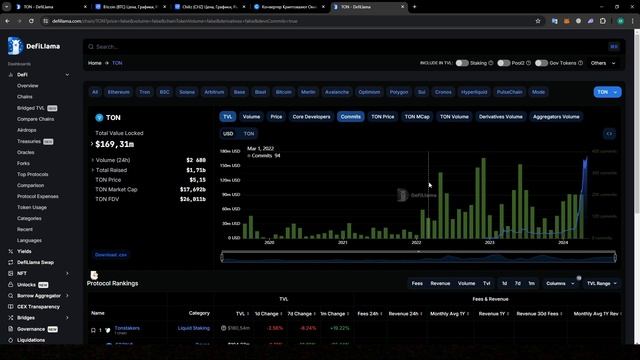Screen dimensions: 640x360
Task: Click the DefiLlama logo
Action: point(34,46)
